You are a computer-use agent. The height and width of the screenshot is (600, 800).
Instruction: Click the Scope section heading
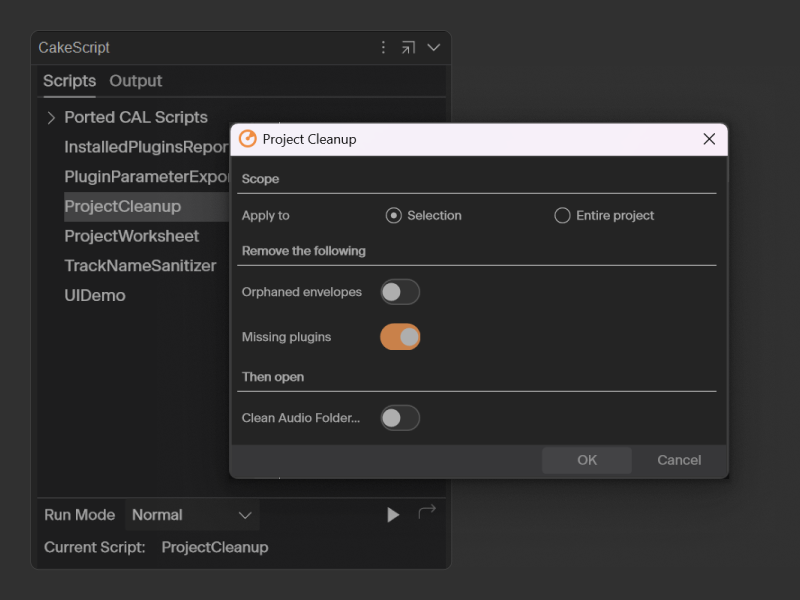(x=260, y=179)
